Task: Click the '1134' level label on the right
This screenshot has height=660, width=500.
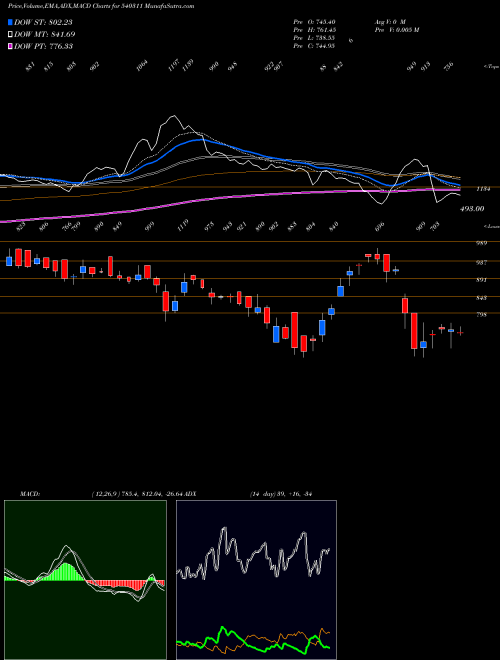Action: pyautogui.click(x=484, y=189)
